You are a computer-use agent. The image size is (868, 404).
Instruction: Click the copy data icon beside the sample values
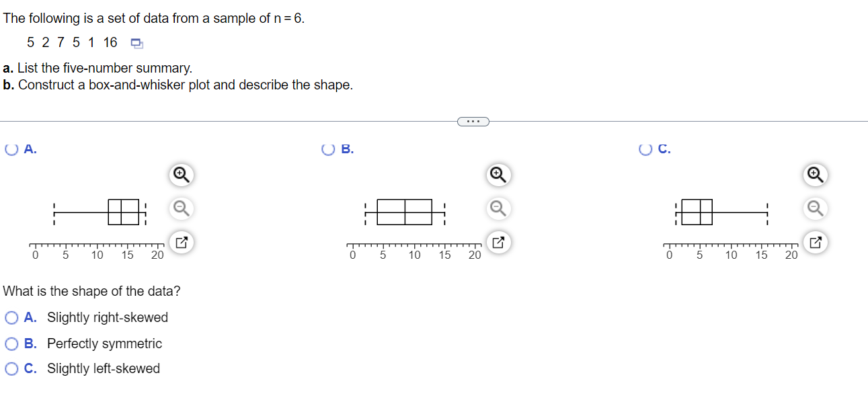point(136,42)
